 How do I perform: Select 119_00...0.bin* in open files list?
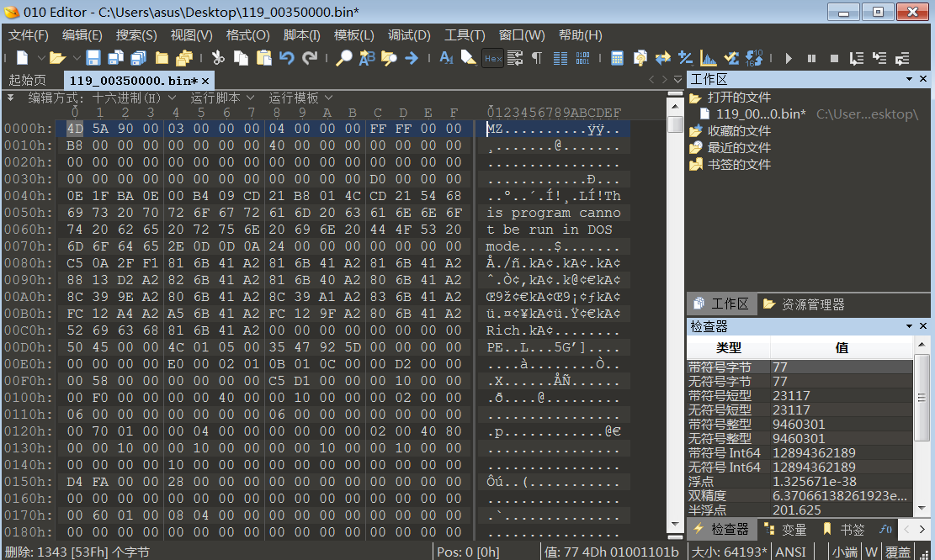[760, 114]
